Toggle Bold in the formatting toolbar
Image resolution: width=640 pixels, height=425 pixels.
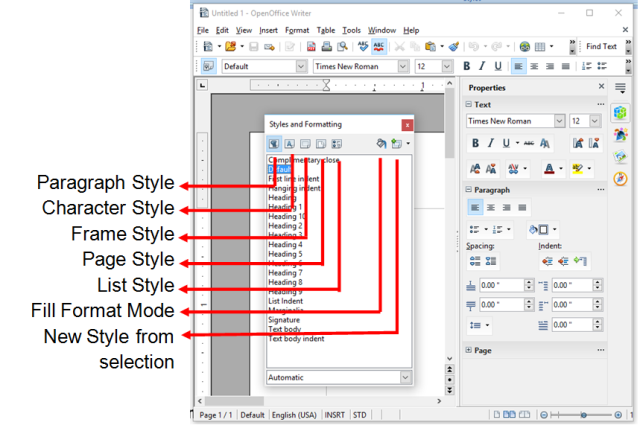[467, 66]
